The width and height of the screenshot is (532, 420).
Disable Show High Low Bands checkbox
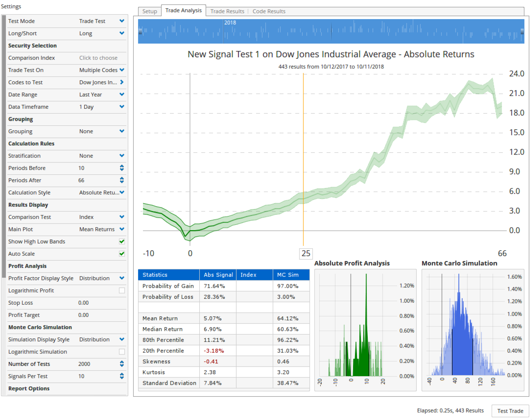(x=122, y=241)
